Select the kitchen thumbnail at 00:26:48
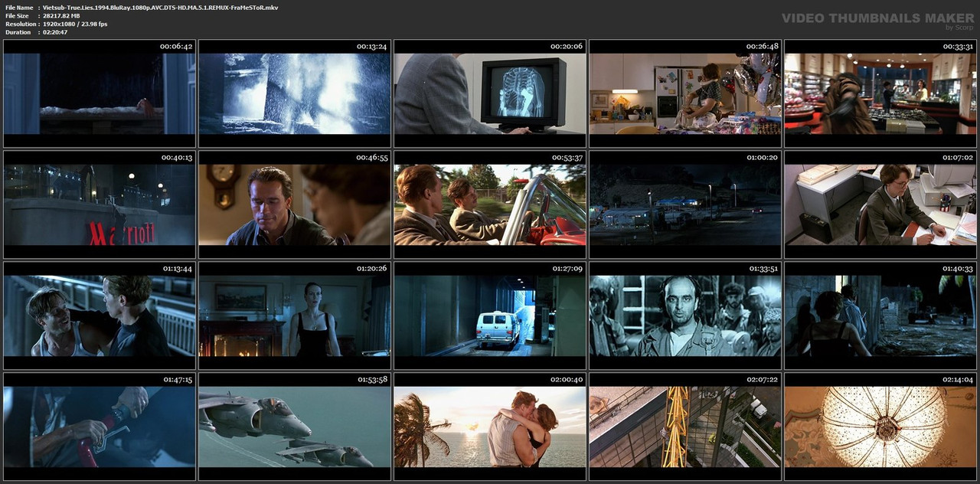980x484 pixels. pos(685,93)
